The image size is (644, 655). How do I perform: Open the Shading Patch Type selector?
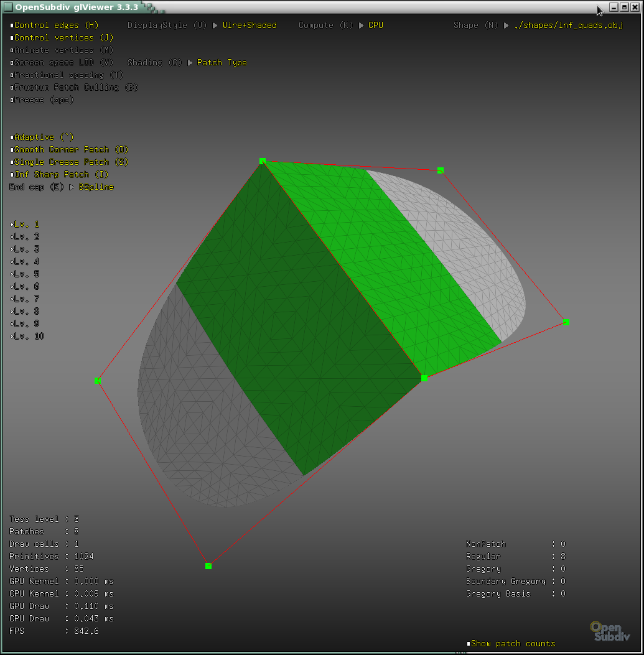point(222,62)
